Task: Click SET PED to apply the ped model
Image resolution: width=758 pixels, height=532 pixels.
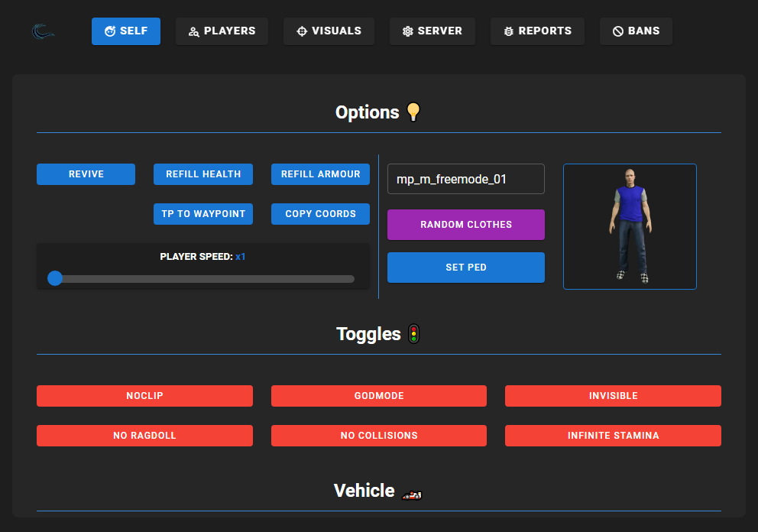Action: coord(466,267)
